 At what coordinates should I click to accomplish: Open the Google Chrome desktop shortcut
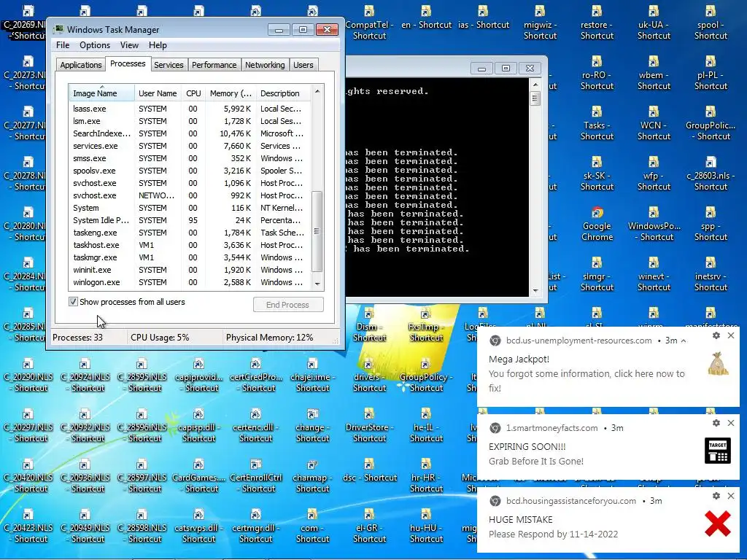597,224
